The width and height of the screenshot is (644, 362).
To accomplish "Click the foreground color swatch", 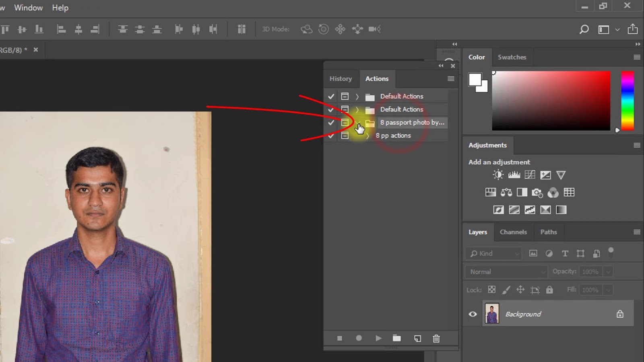I will click(x=475, y=80).
